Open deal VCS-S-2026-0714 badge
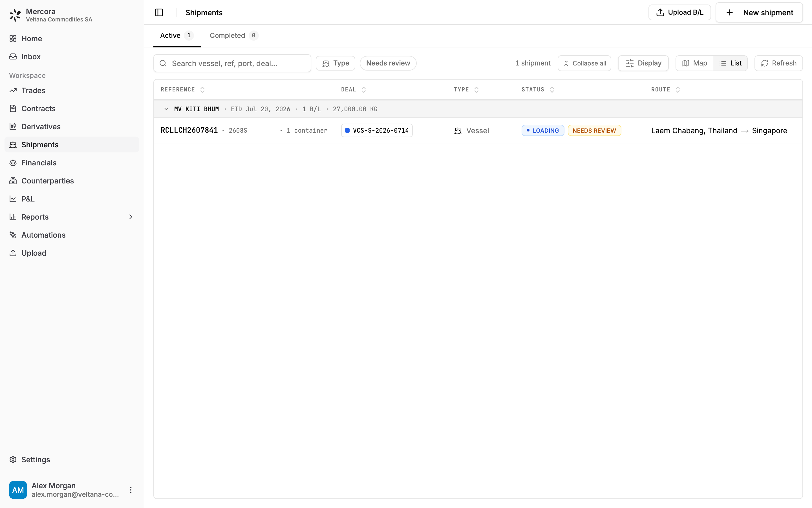Image resolution: width=812 pixels, height=508 pixels. (377, 130)
